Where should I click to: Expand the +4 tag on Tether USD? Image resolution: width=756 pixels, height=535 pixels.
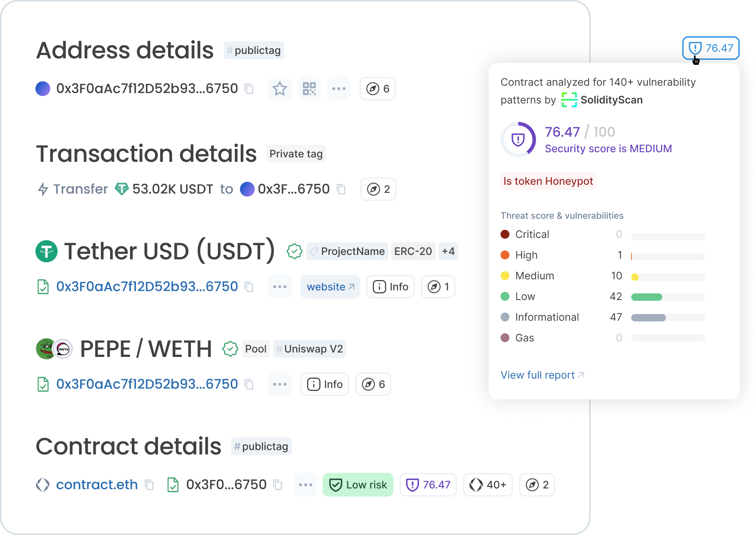point(448,251)
